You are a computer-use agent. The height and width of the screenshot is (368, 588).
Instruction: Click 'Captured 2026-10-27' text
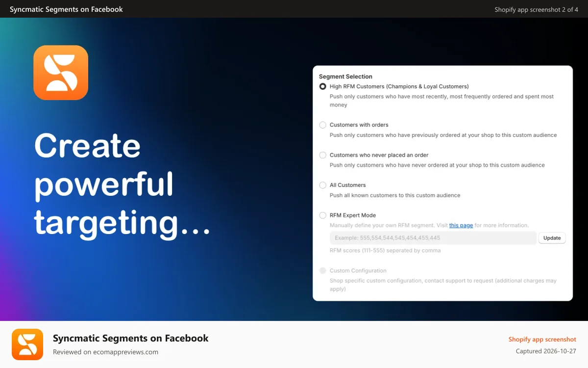(x=546, y=351)
